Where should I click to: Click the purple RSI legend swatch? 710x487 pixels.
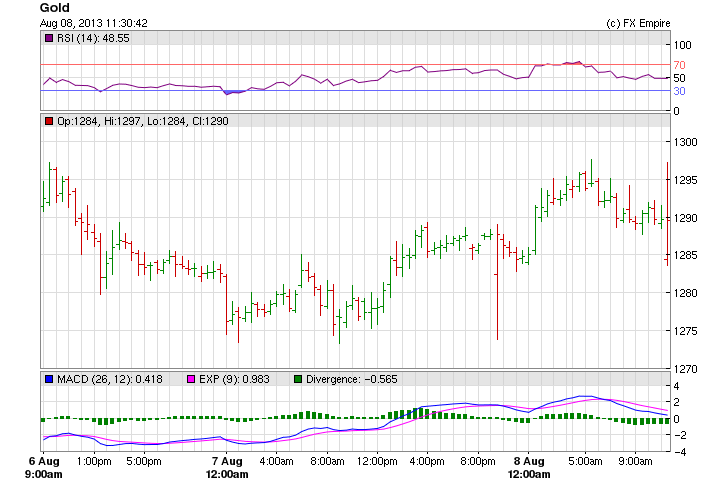point(49,38)
